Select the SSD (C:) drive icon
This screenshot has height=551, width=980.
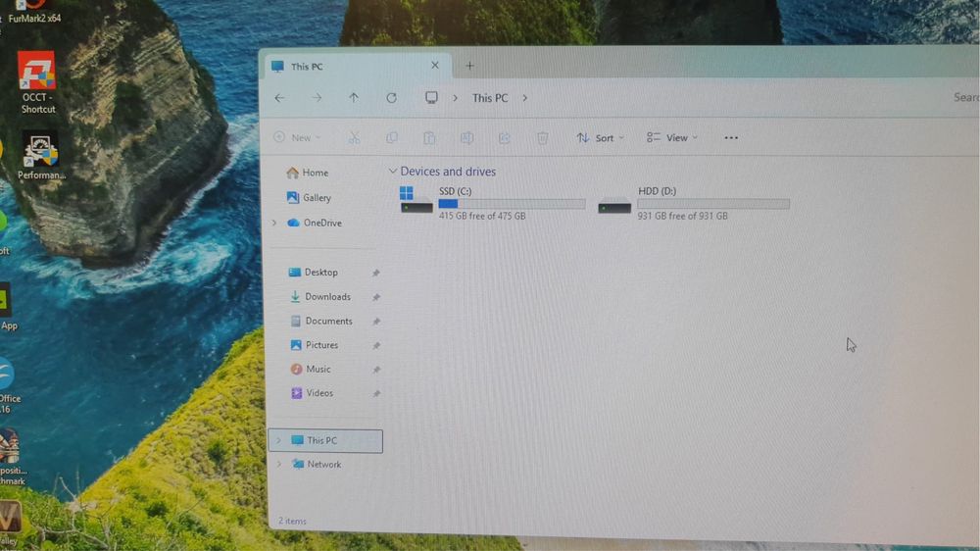(416, 200)
